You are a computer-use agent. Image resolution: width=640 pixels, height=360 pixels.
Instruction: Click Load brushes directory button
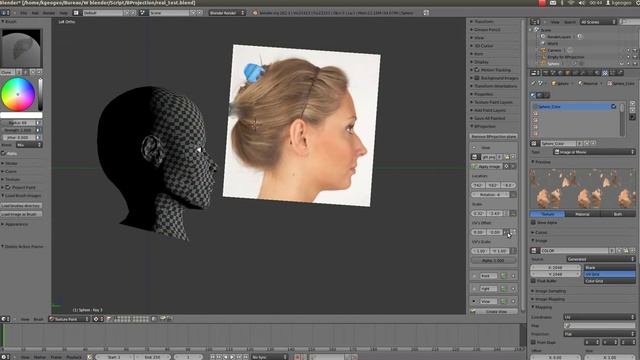click(x=21, y=206)
